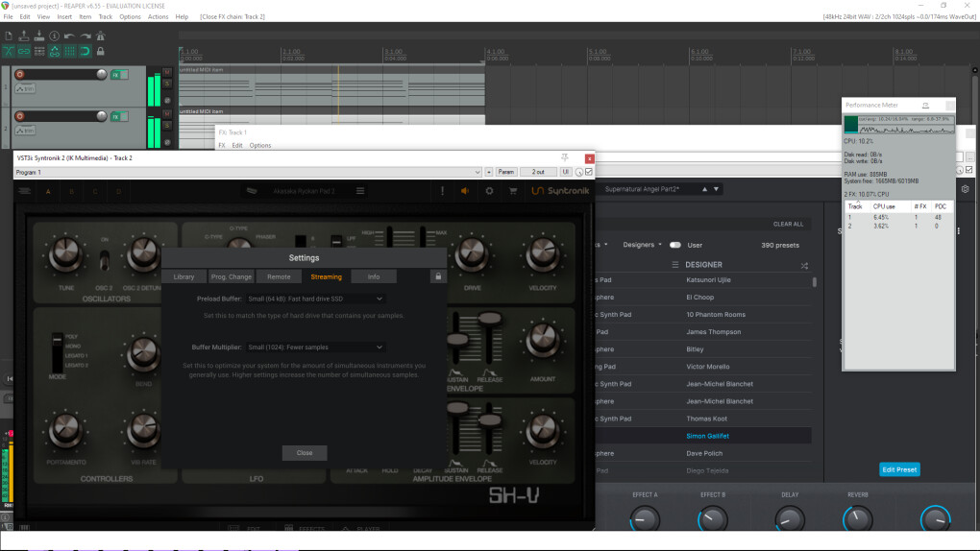Open the Buffer Multiplier dropdown
Image resolution: width=980 pixels, height=551 pixels.
coord(315,347)
